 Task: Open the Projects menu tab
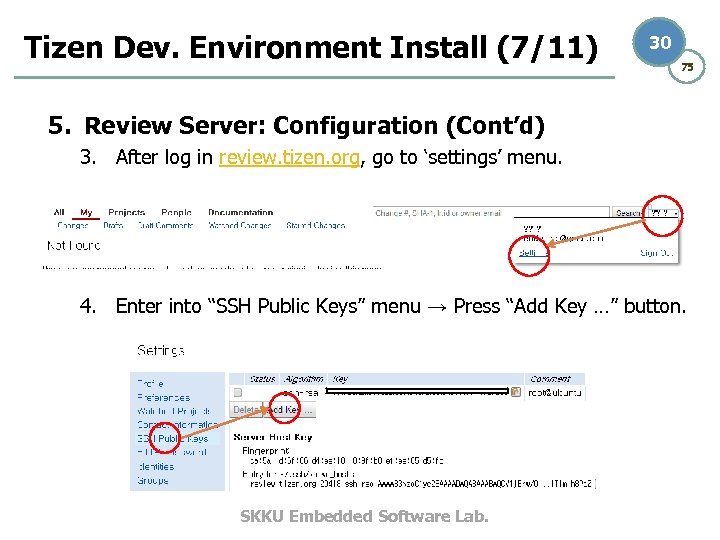coord(126,212)
